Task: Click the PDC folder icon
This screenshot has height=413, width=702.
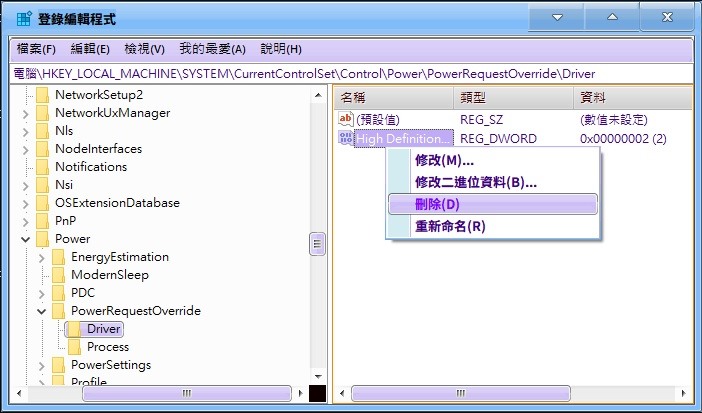Action: click(x=58, y=293)
